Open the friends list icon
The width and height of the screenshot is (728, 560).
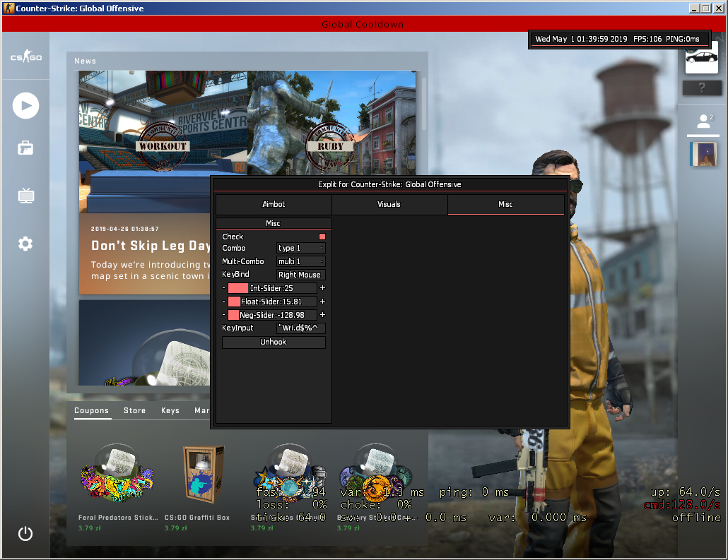click(704, 121)
